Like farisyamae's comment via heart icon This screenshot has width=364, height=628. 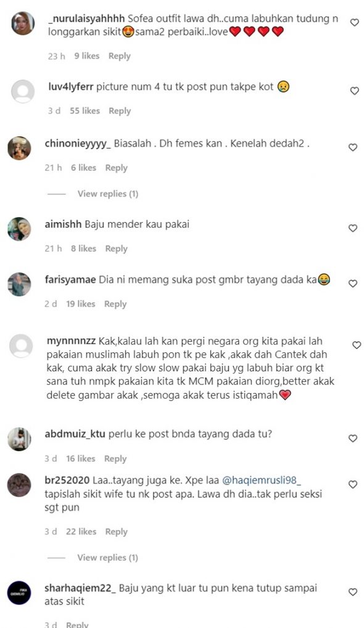(x=353, y=284)
